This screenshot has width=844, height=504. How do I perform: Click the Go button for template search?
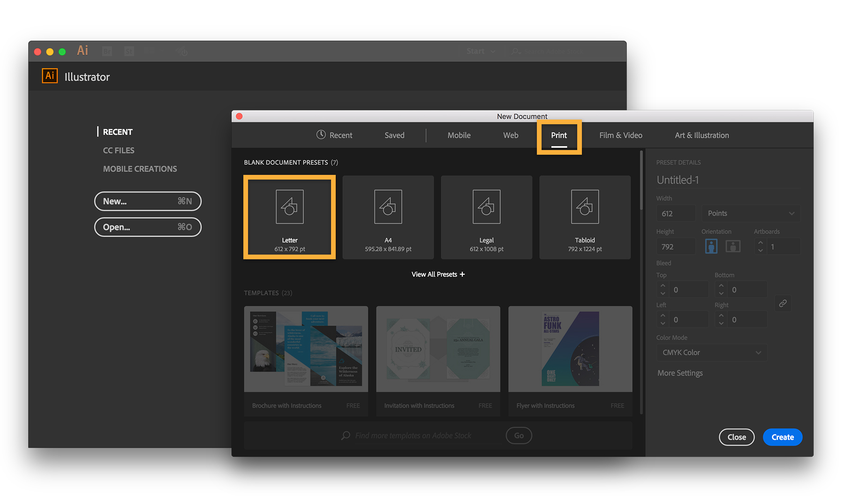point(519,436)
